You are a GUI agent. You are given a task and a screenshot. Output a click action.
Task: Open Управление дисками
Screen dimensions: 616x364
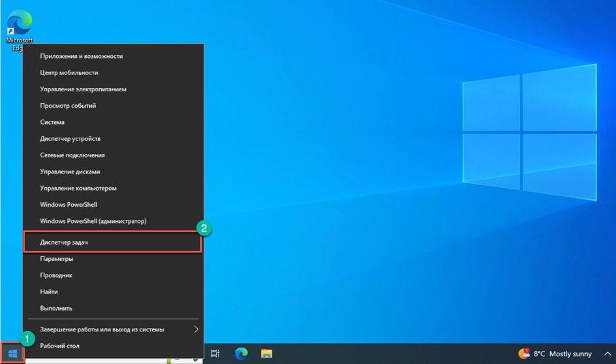(113, 172)
